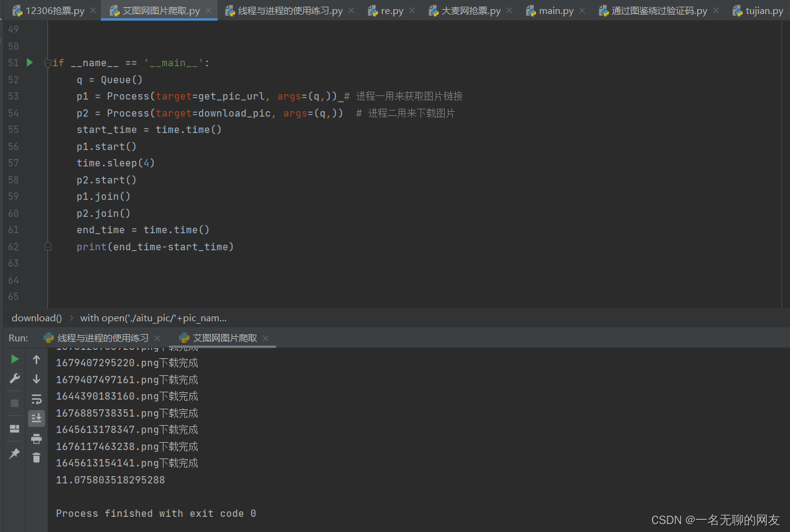Collapse the if __name__ block fold marker
Viewport: 790px width, 532px height.
coord(48,63)
